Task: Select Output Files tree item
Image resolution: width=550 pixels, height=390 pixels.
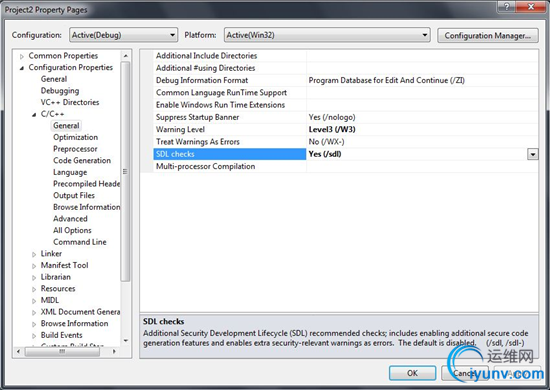Action: point(74,195)
